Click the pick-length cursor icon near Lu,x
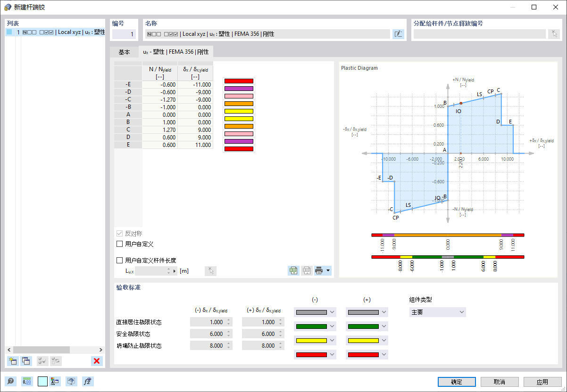This screenshot has width=567, height=392. pyautogui.click(x=211, y=270)
